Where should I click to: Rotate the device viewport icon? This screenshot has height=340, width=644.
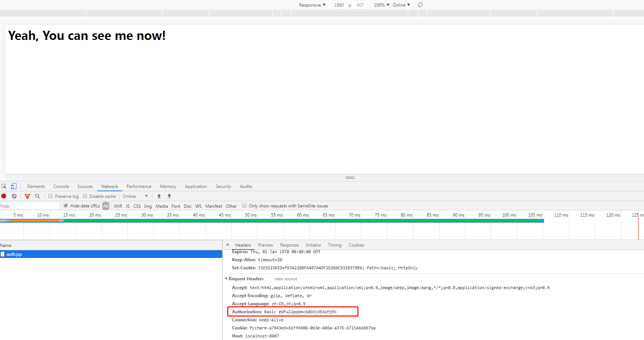(420, 5)
